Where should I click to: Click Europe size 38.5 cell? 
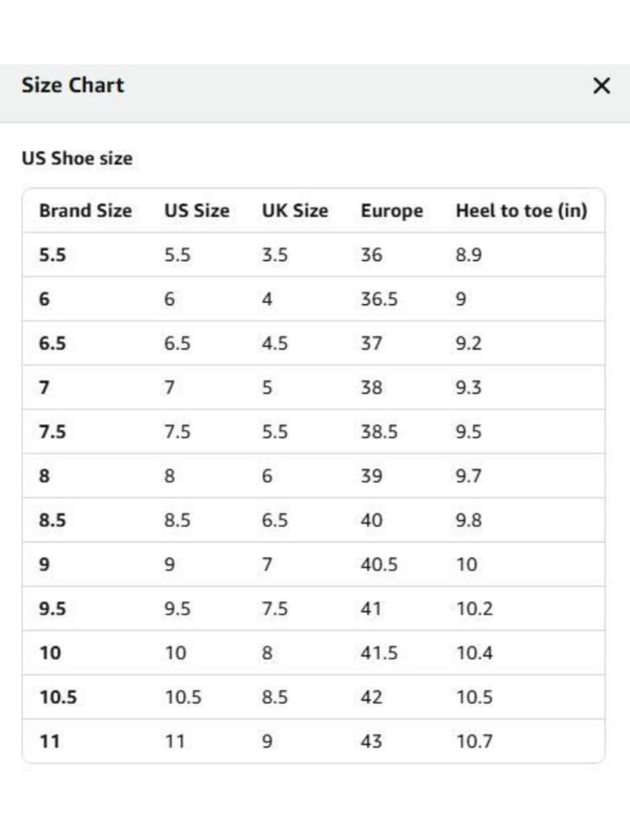tap(379, 432)
